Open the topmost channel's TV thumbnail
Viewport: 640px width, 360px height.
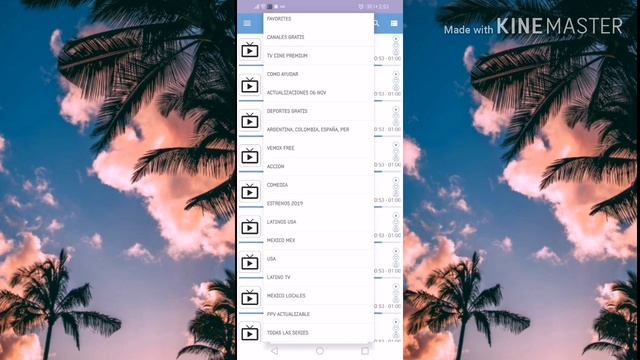point(250,50)
